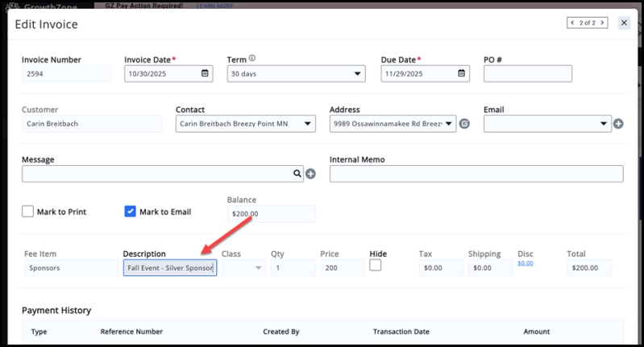Close the Edit Invoice dialog
This screenshot has width=644, height=347.
point(624,23)
